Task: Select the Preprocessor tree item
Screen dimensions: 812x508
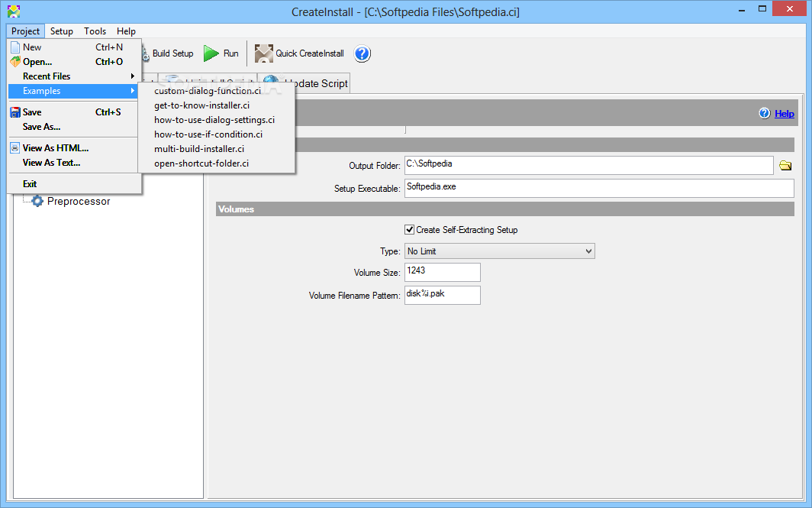Action: pyautogui.click(x=79, y=201)
